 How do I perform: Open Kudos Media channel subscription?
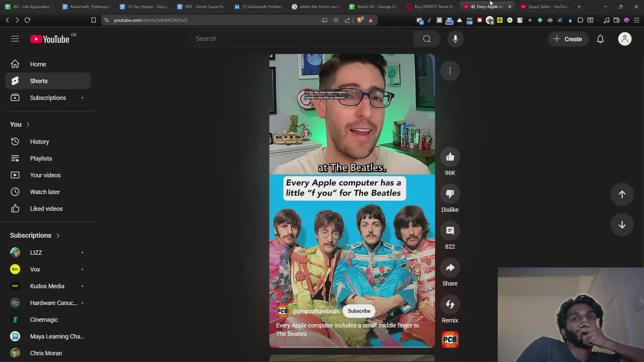click(48, 286)
